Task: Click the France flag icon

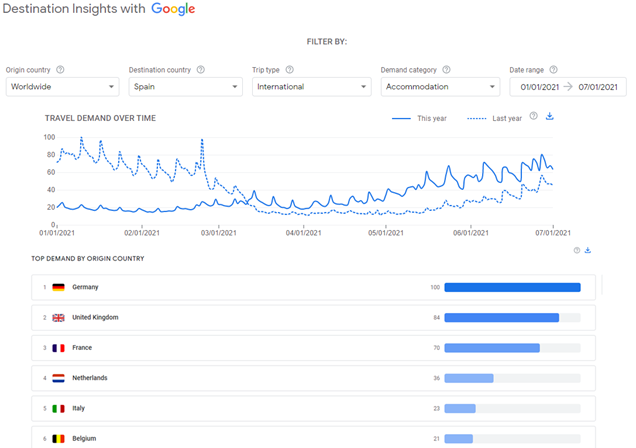Action: [x=58, y=348]
